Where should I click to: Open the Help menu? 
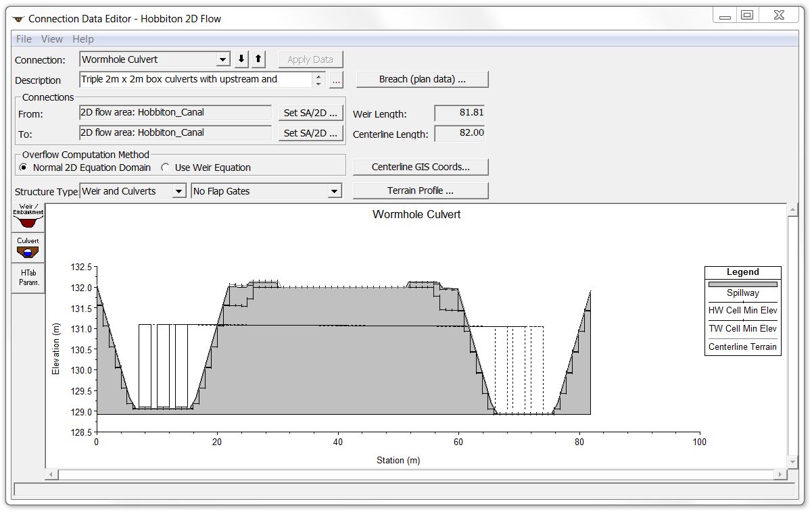83,39
